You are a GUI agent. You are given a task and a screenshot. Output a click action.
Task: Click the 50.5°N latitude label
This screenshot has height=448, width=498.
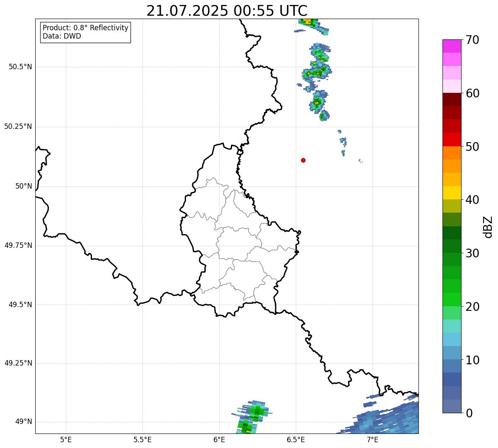click(x=20, y=67)
